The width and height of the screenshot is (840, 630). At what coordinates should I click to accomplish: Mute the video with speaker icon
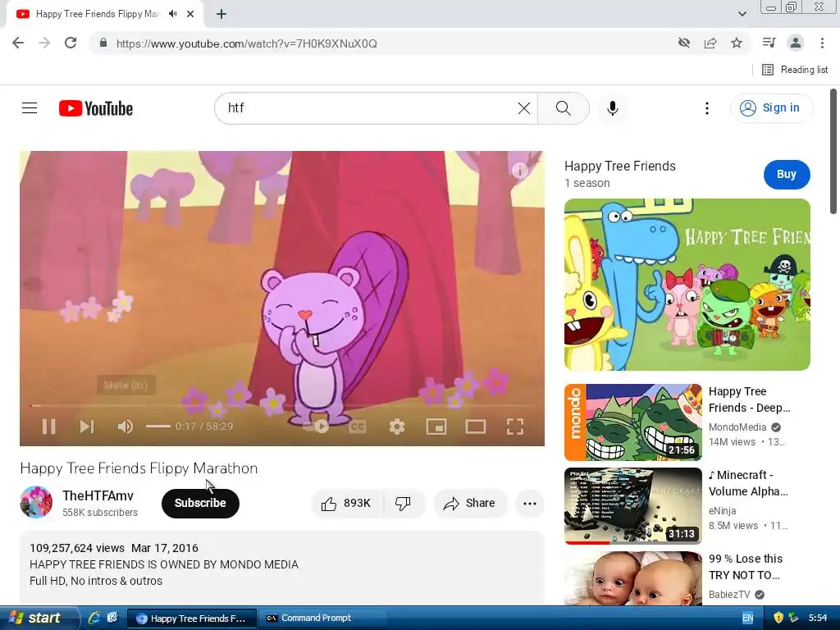point(126,427)
